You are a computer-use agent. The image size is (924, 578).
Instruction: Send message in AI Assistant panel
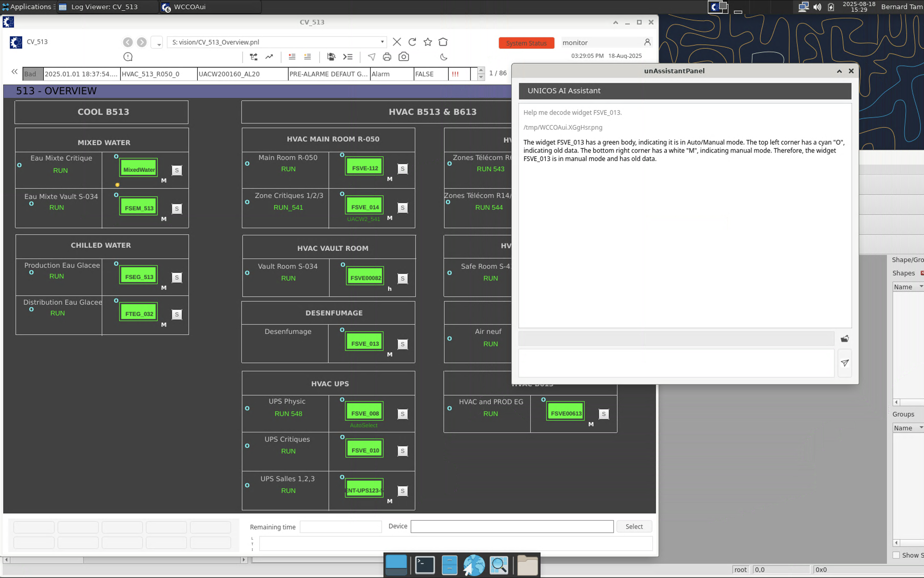[844, 363]
